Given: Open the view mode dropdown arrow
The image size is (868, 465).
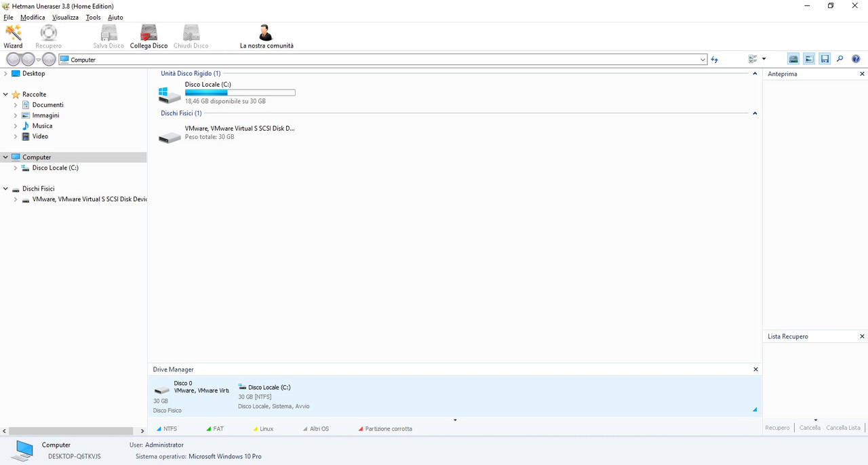Looking at the screenshot, I should pyautogui.click(x=764, y=60).
